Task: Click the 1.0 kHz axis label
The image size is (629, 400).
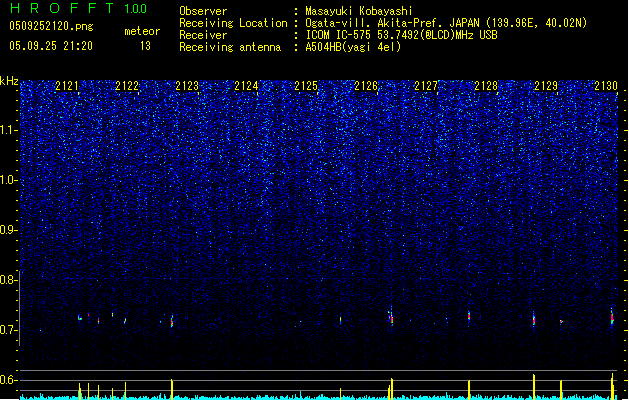Action: (x=8, y=180)
